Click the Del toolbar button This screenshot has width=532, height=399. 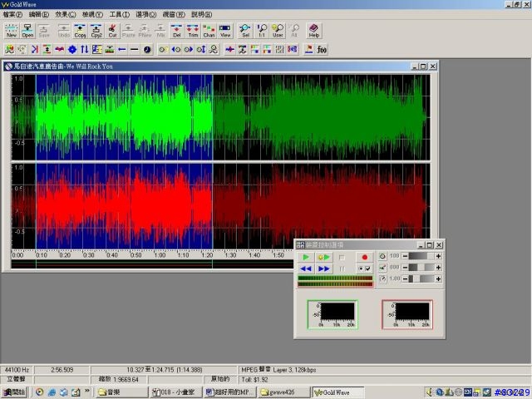pos(177,31)
